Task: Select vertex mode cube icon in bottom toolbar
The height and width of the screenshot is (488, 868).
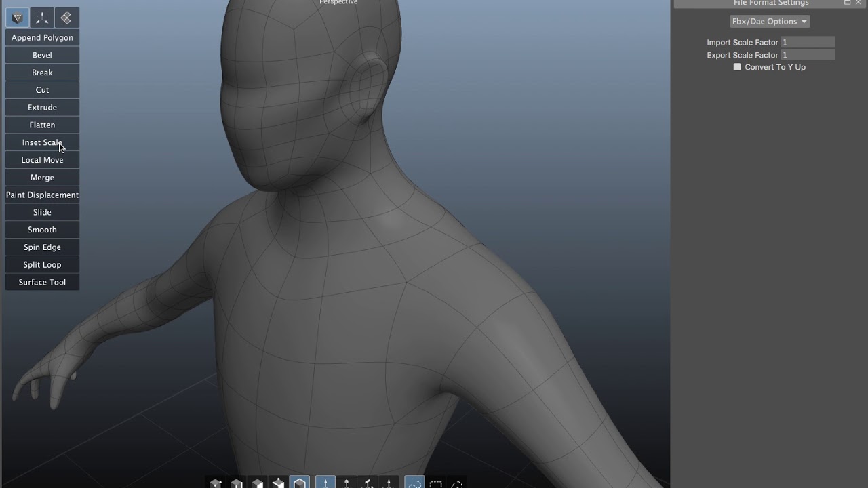Action: pos(216,483)
